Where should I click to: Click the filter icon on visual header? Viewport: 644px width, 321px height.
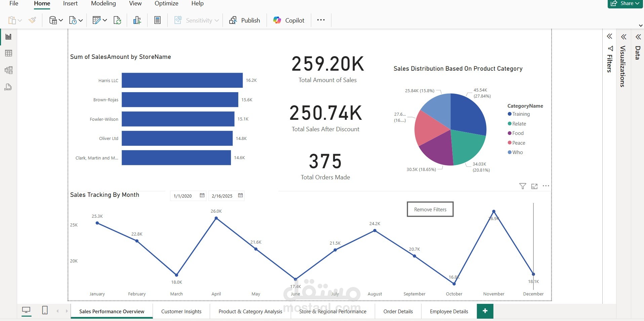click(x=523, y=186)
